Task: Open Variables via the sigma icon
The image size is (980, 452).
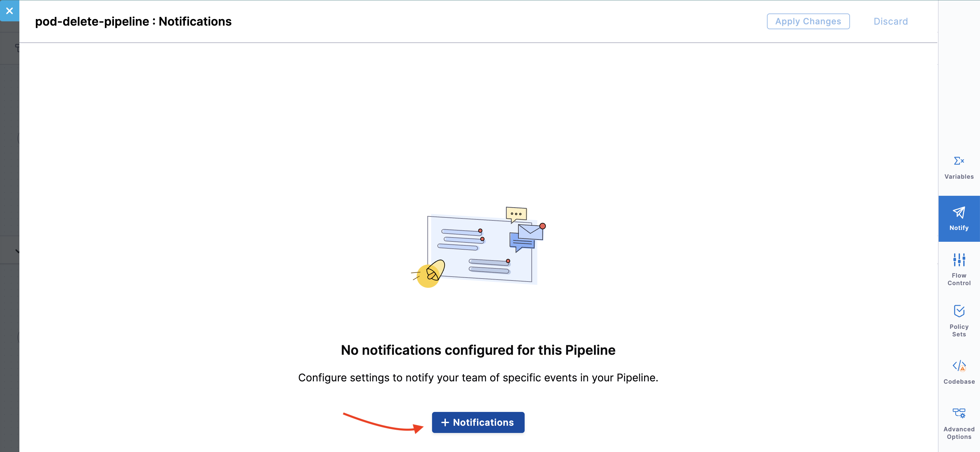Action: pyautogui.click(x=959, y=161)
